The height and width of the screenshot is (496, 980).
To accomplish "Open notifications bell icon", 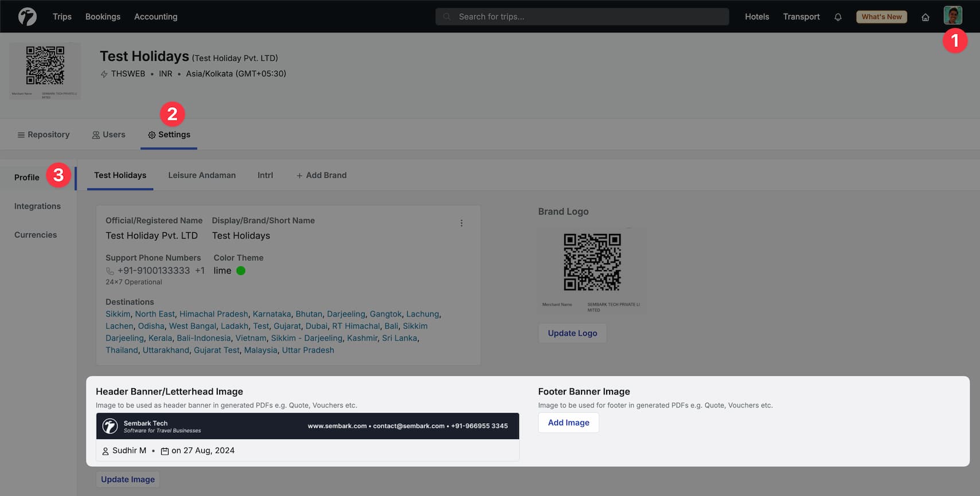I will [838, 17].
